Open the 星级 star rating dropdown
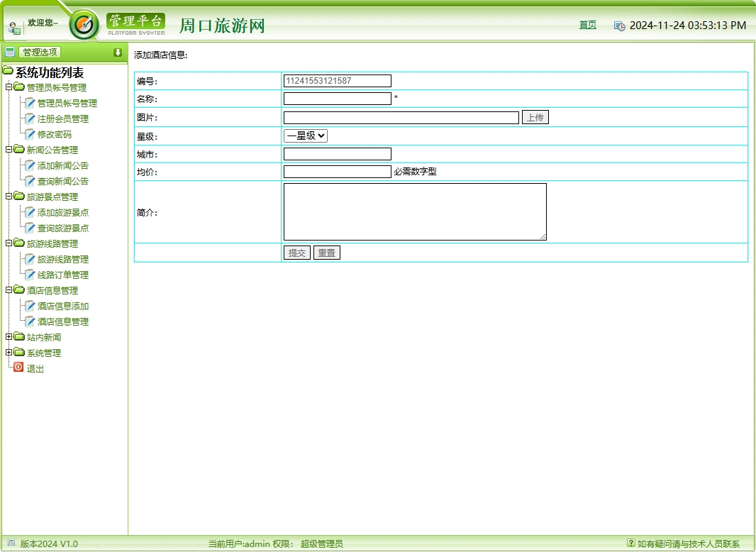756x552 pixels. (305, 135)
